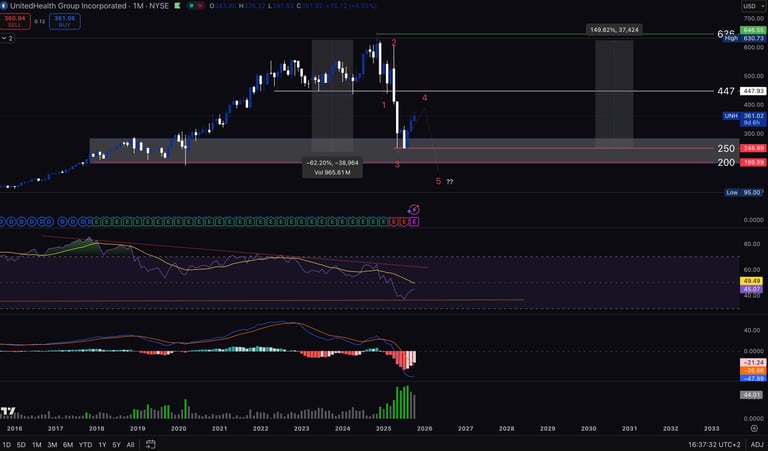The width and height of the screenshot is (768, 451).
Task: Select the 1D time range
Action: point(7,445)
